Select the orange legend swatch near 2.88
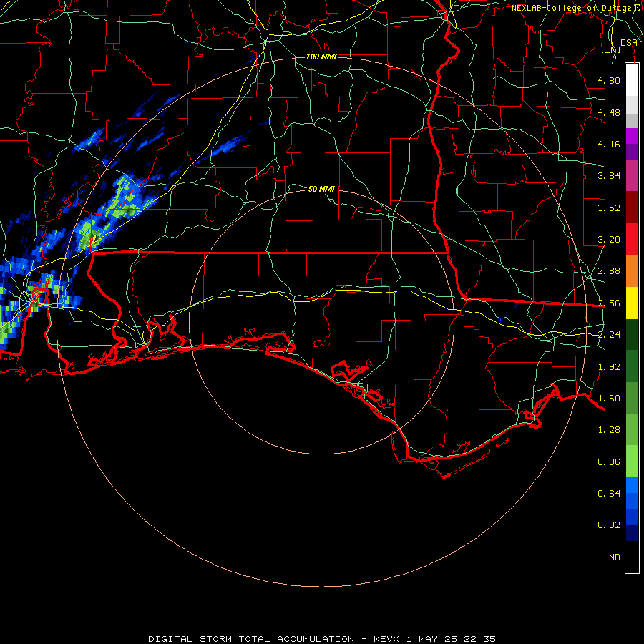 632,271
